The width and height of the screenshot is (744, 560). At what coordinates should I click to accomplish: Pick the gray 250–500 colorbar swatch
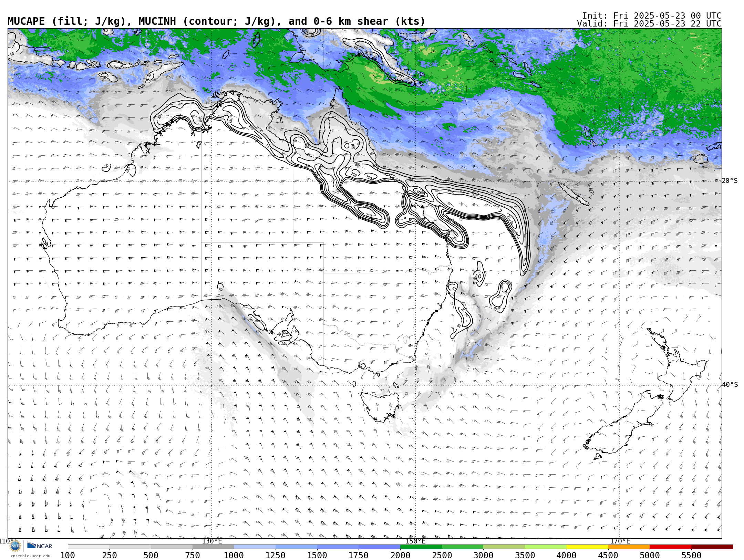point(130,547)
